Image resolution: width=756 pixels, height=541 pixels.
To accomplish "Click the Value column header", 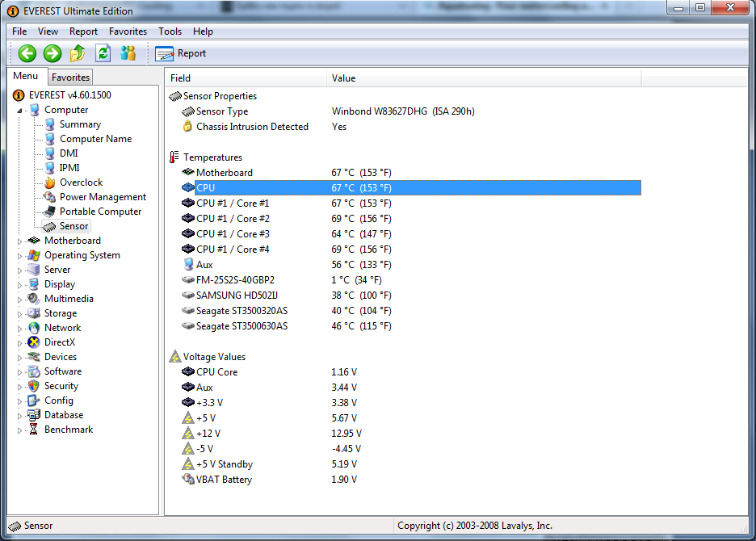I will pos(484,78).
